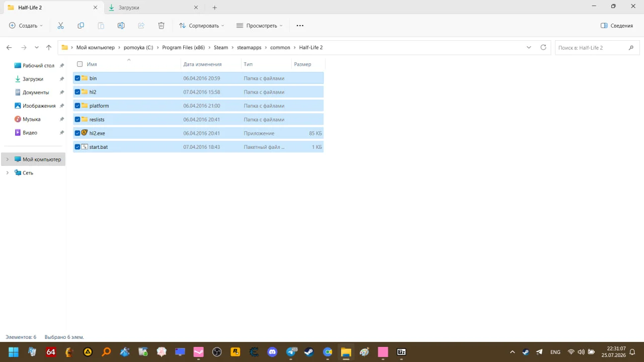644x362 pixels.
Task: Switch ENG input language in tray
Action: (555, 352)
